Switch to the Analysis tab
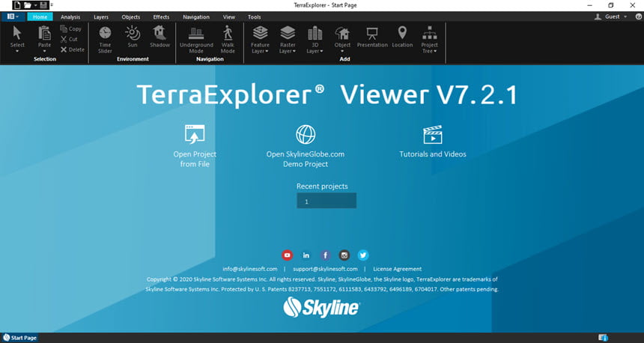 70,16
